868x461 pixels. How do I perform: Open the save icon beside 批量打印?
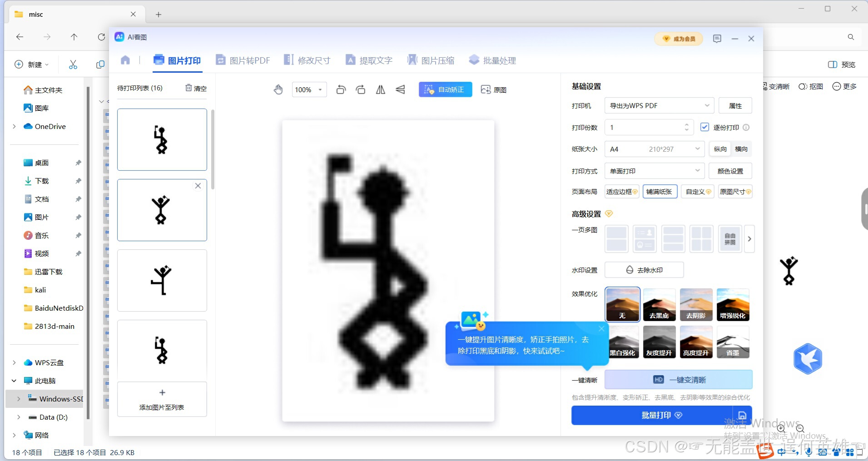[x=742, y=415]
